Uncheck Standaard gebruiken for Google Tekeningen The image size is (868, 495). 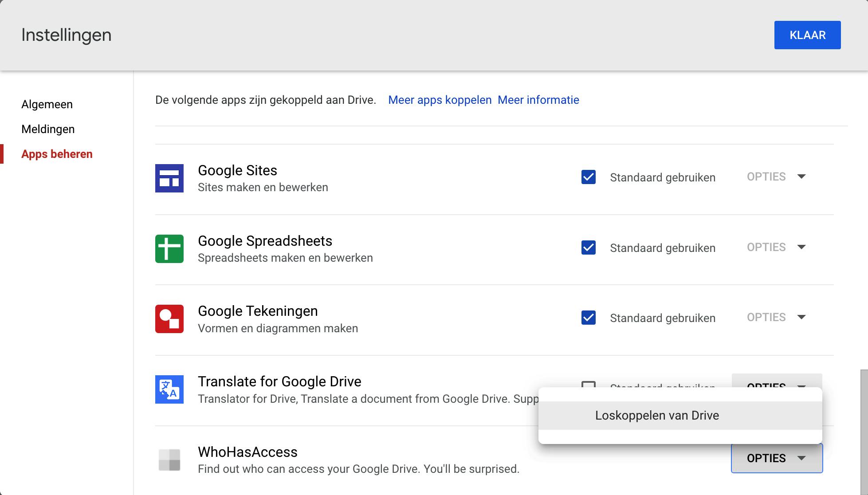(588, 318)
